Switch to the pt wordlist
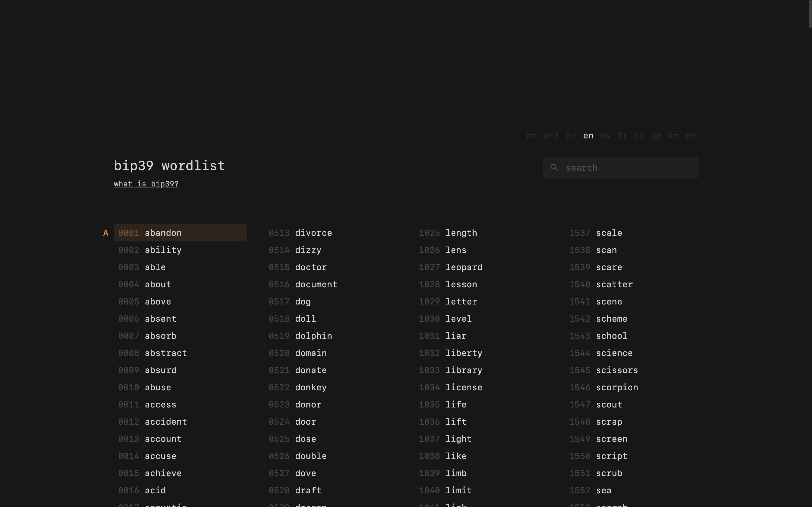This screenshot has width=812, height=507. click(x=691, y=135)
